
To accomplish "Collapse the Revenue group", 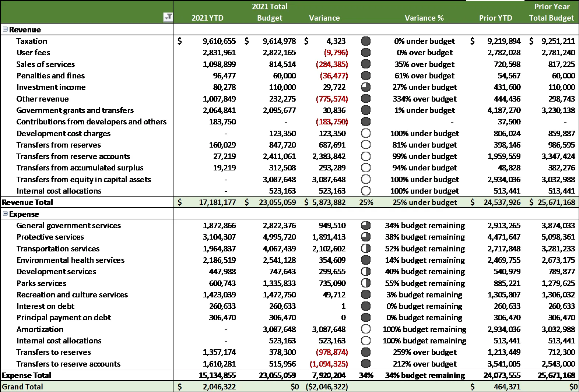I will pyautogui.click(x=5, y=29).
